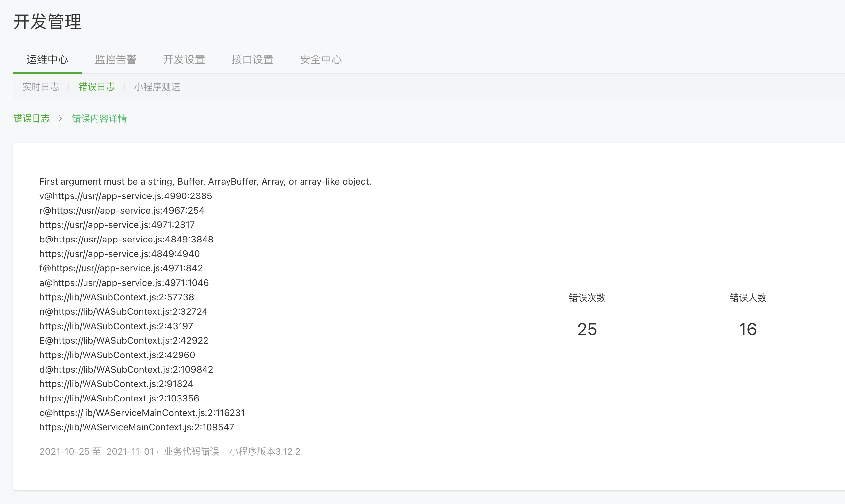
Task: Click the 错误次数 label
Action: tap(587, 298)
